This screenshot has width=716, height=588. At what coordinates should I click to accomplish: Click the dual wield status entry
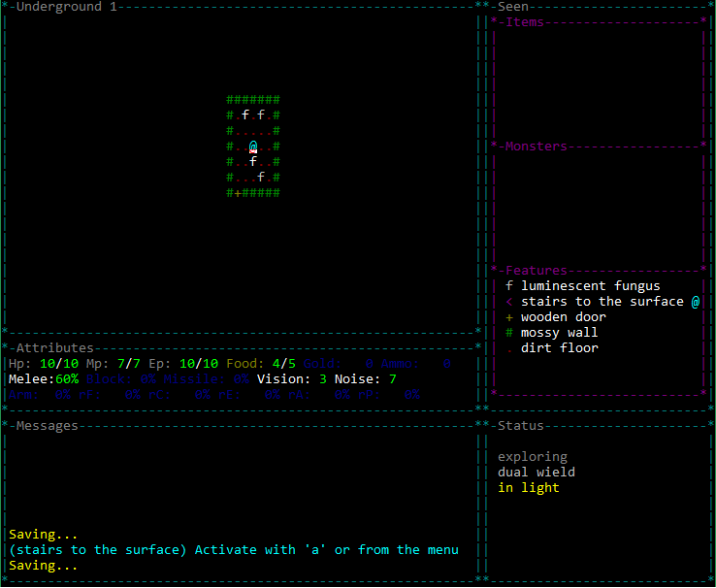click(537, 473)
